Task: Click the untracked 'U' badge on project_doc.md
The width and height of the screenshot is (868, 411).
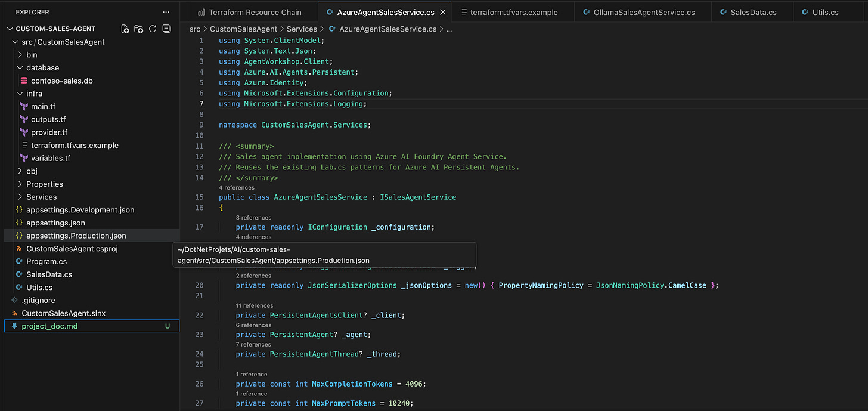Action: tap(168, 326)
